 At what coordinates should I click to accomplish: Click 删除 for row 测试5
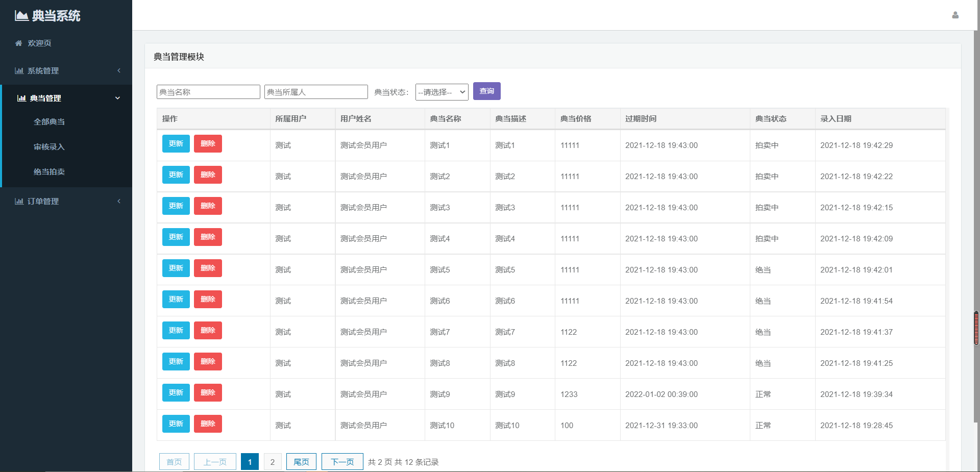click(x=208, y=268)
